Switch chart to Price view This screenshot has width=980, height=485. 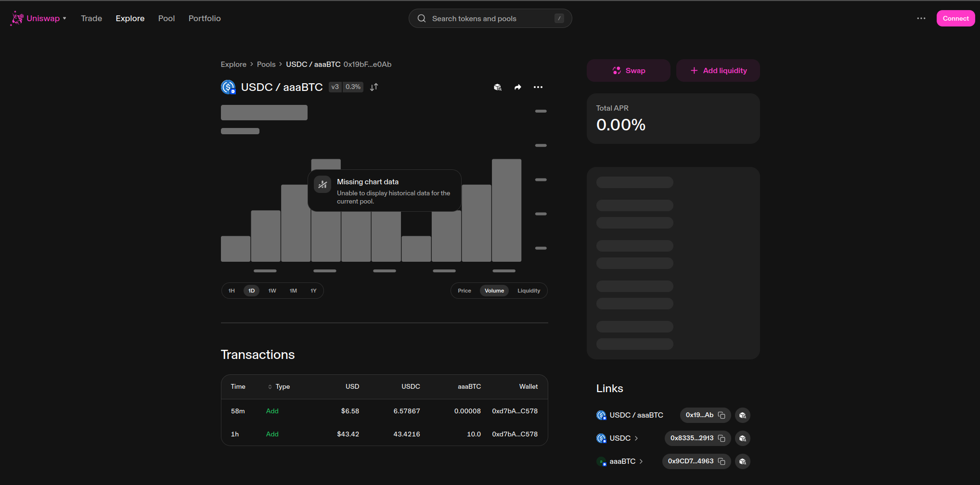(464, 291)
